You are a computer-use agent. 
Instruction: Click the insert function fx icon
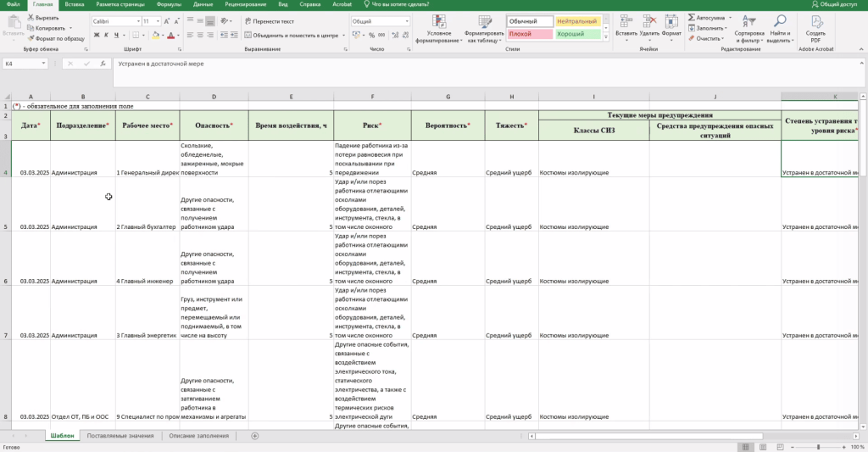pyautogui.click(x=103, y=64)
